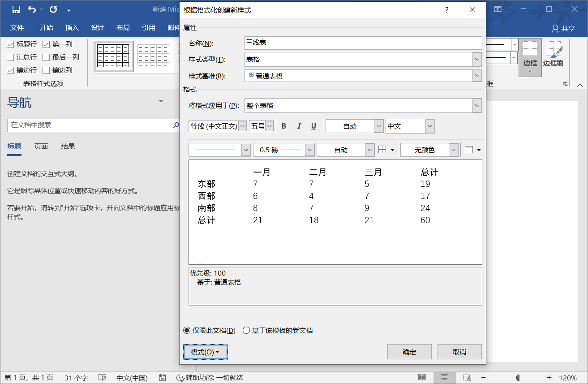The height and width of the screenshot is (384, 588).
Task: Open the ribbon display options icon
Action: point(498,9)
